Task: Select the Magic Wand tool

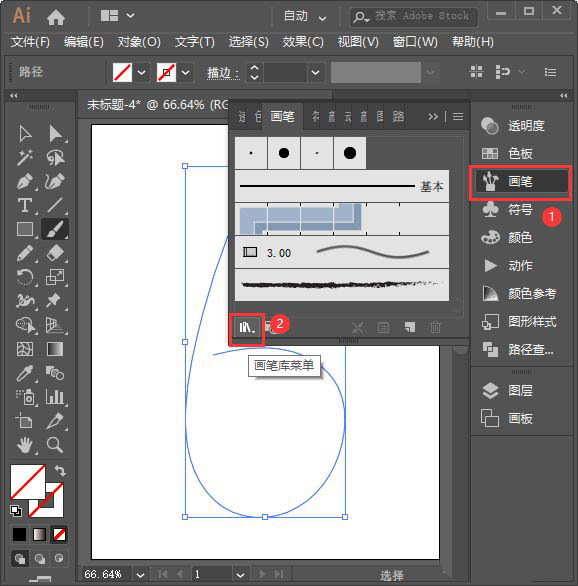Action: (25, 157)
